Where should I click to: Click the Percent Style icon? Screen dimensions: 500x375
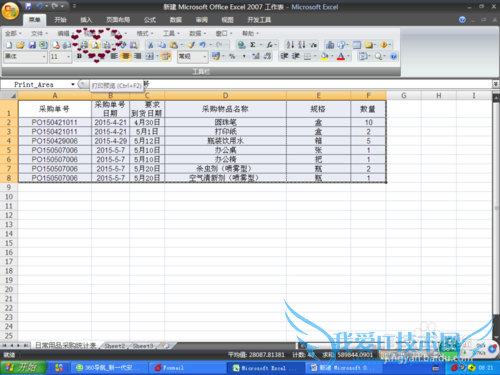tap(232, 56)
